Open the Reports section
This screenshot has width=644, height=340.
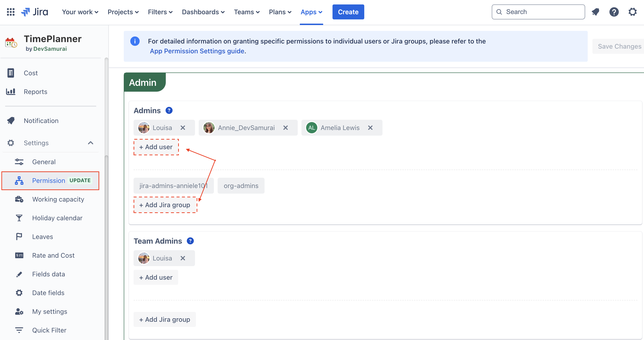(x=35, y=91)
